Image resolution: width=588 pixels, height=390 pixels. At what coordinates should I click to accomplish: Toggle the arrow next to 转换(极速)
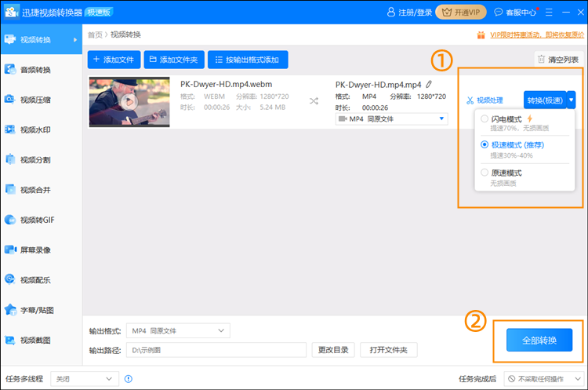571,100
